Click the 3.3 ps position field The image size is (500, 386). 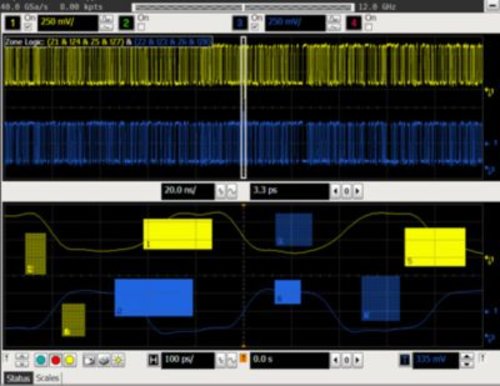click(289, 191)
